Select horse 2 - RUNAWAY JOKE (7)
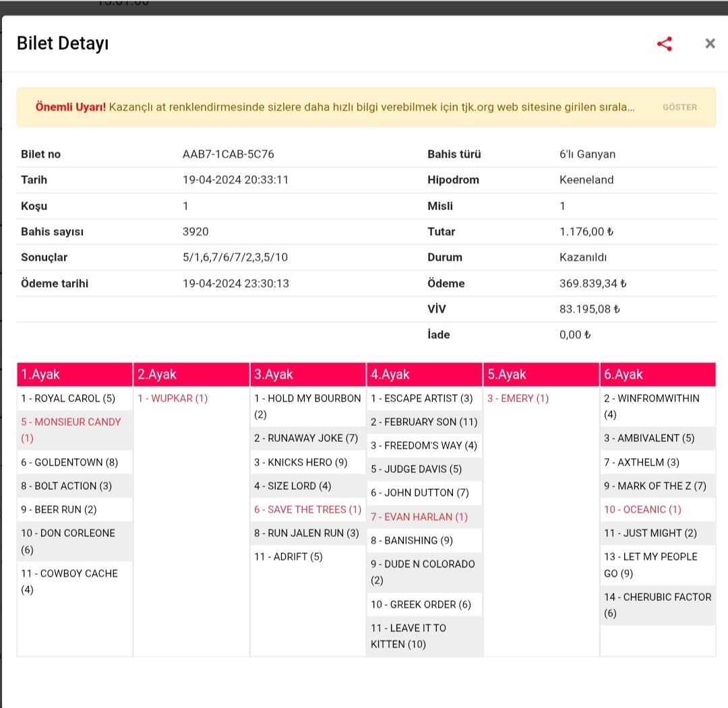 (x=308, y=439)
